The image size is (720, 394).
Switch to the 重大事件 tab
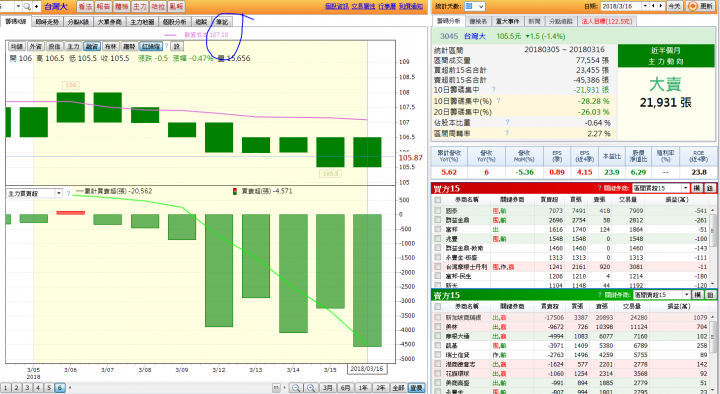click(507, 21)
